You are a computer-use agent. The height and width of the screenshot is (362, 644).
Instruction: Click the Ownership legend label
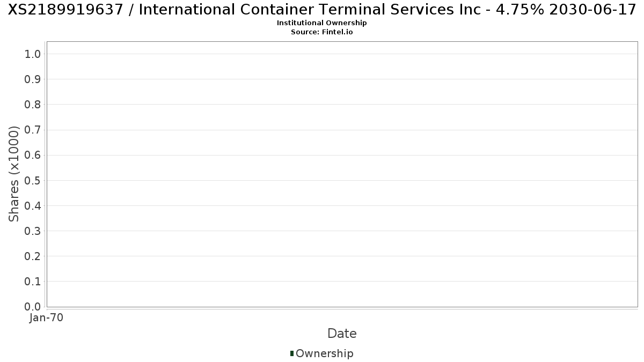(325, 353)
